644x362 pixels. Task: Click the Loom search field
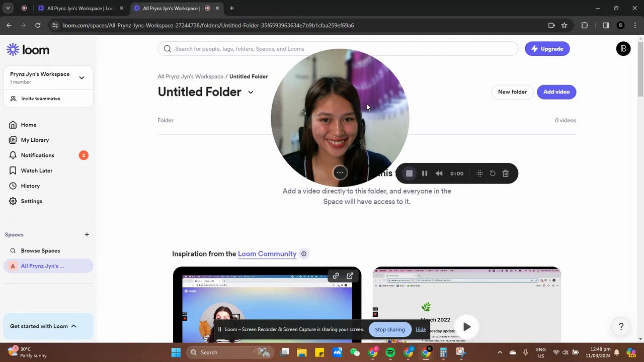point(338,49)
